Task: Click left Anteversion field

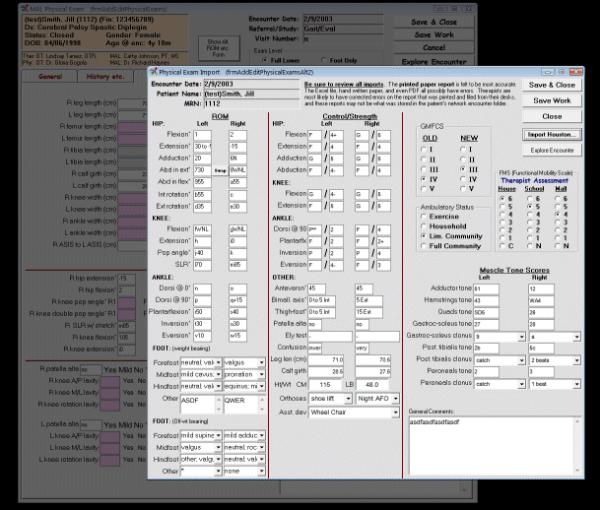Action: pyautogui.click(x=316, y=288)
